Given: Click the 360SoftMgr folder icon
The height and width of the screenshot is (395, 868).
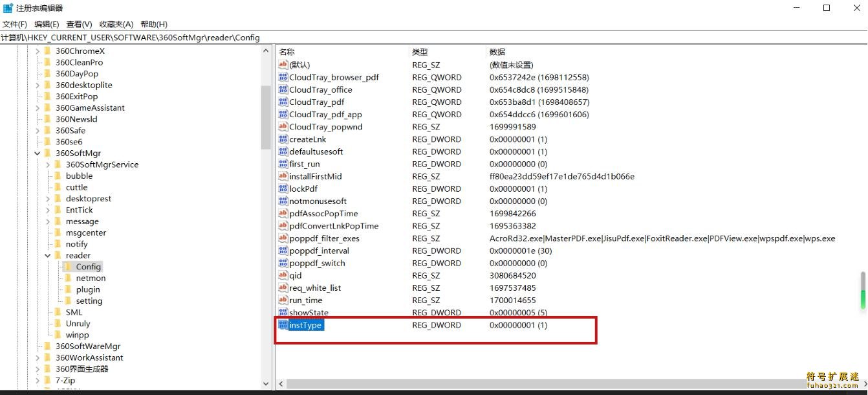Looking at the screenshot, I should point(47,153).
